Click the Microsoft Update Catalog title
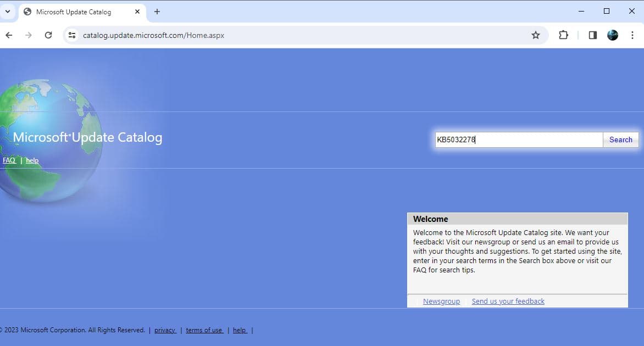The image size is (644, 346). click(87, 137)
